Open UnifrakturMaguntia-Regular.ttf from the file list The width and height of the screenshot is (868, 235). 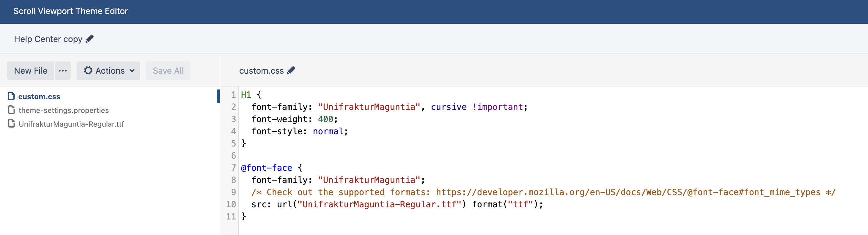(x=71, y=124)
